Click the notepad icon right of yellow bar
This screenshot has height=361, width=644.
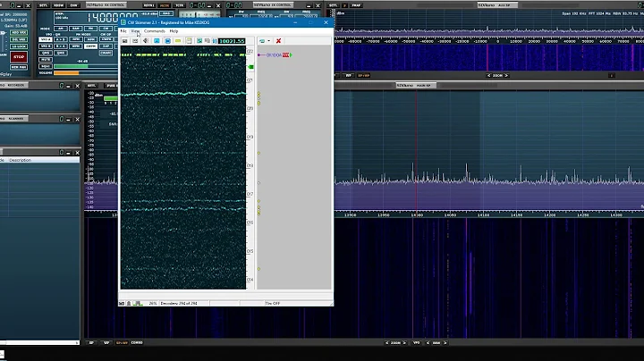point(189,41)
